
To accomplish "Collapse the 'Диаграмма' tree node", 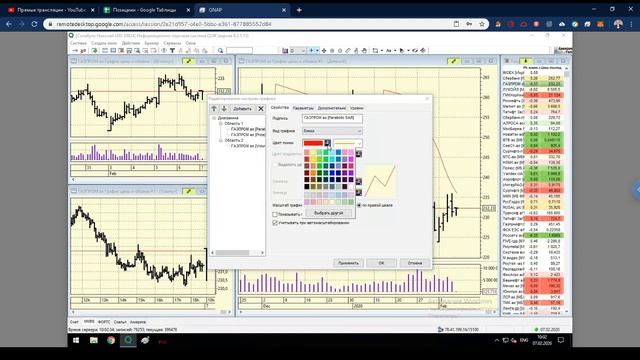I will tap(214, 118).
